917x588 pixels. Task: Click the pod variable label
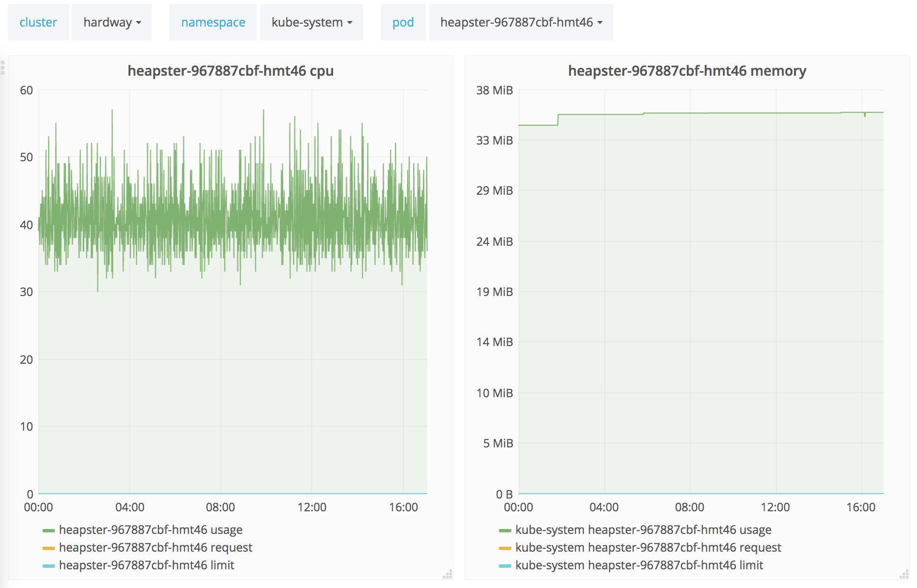(403, 23)
